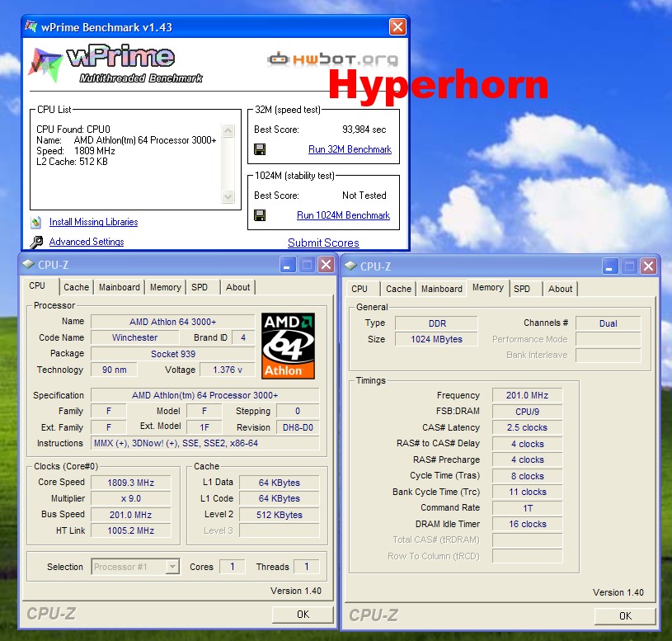Switch to Memory tab in left CPU-Z

(166, 287)
